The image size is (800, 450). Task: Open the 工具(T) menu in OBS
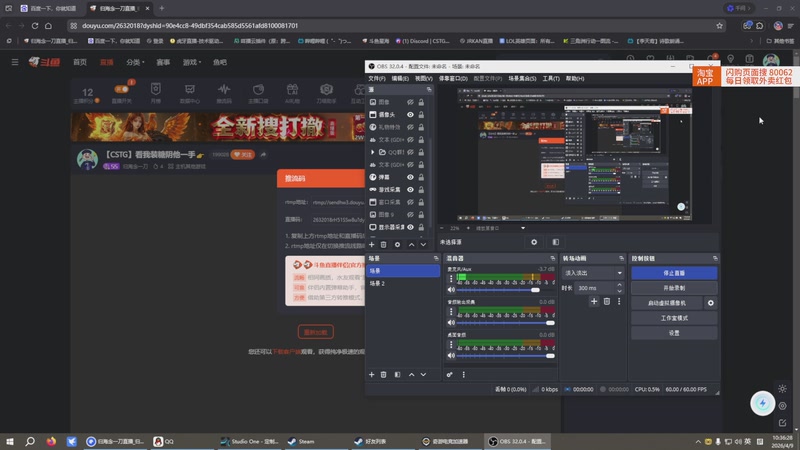coord(550,78)
